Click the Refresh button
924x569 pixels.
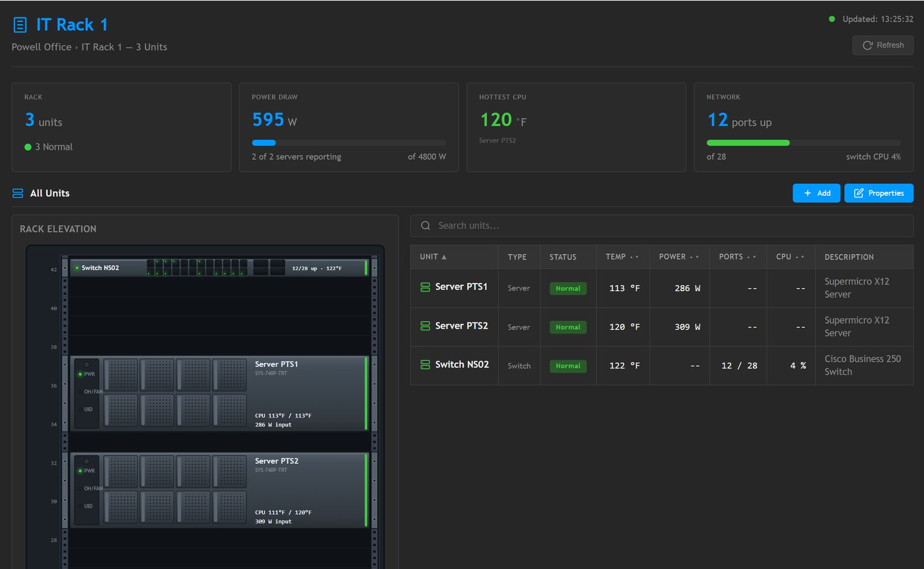click(882, 45)
